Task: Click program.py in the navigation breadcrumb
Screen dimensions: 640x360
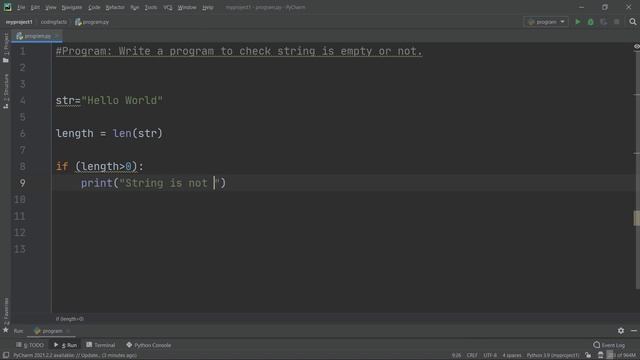Action: click(x=96, y=22)
